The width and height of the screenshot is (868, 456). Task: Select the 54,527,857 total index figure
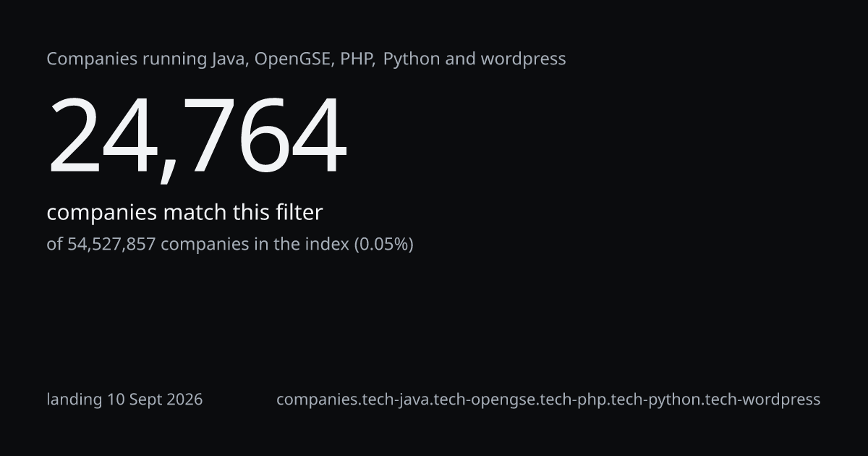(x=112, y=245)
